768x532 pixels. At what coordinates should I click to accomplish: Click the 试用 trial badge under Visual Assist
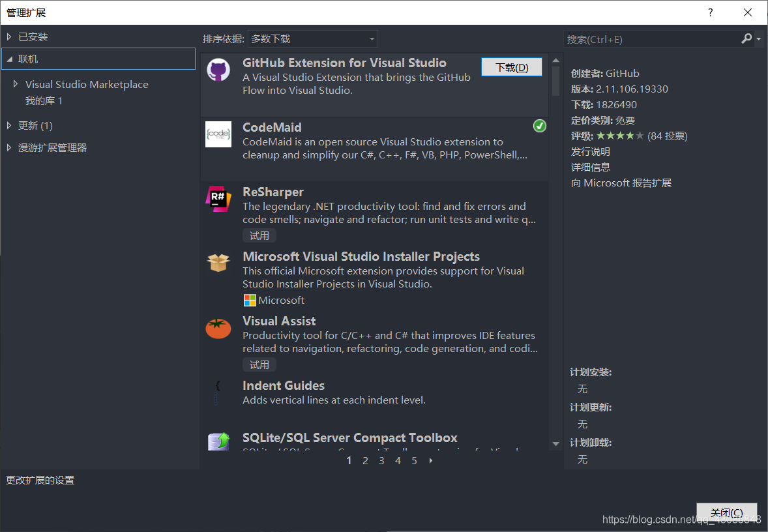tap(259, 365)
